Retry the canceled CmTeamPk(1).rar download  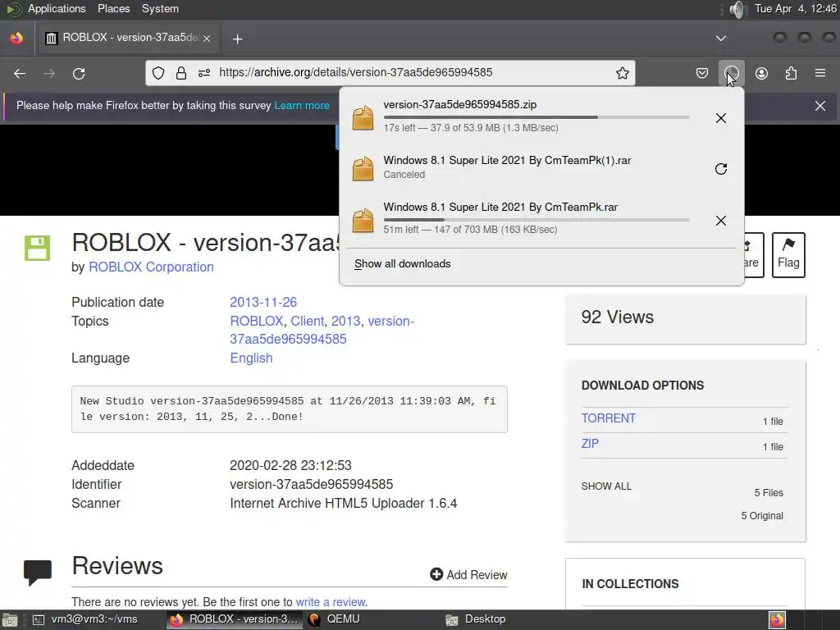click(x=721, y=169)
